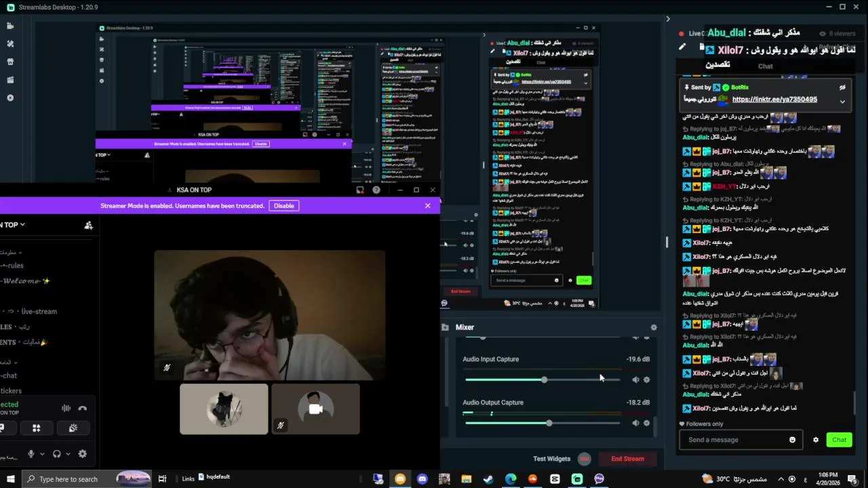The image size is (868, 488).
Task: Click green Chat send button
Action: click(839, 440)
